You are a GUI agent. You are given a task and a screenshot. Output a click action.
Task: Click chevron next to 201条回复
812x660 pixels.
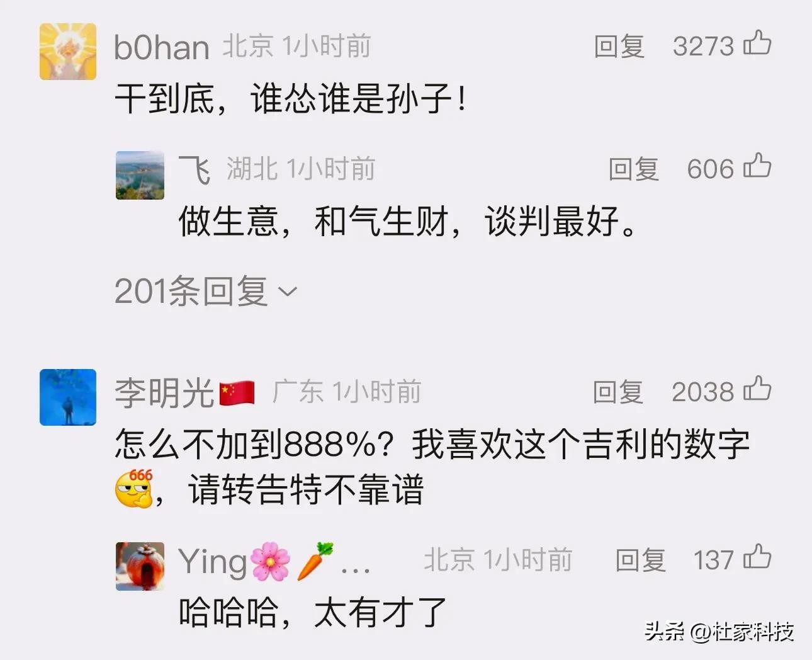click(x=287, y=292)
